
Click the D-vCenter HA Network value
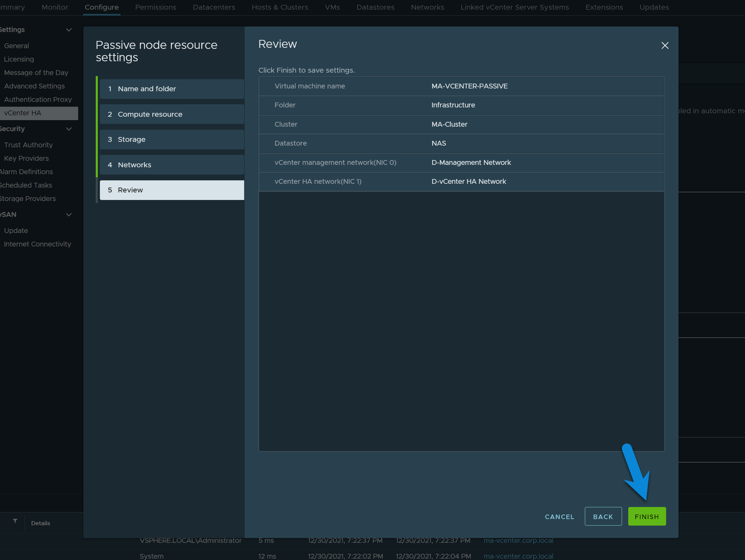(468, 181)
